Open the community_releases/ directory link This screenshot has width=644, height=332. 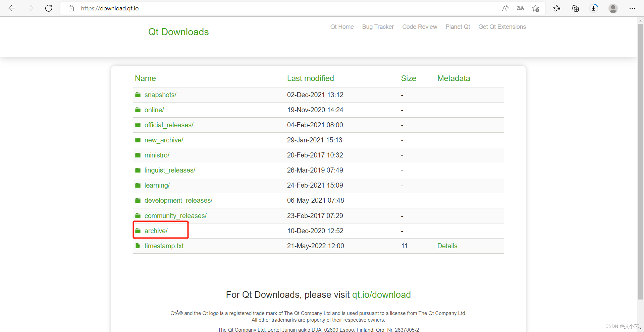[x=175, y=216]
